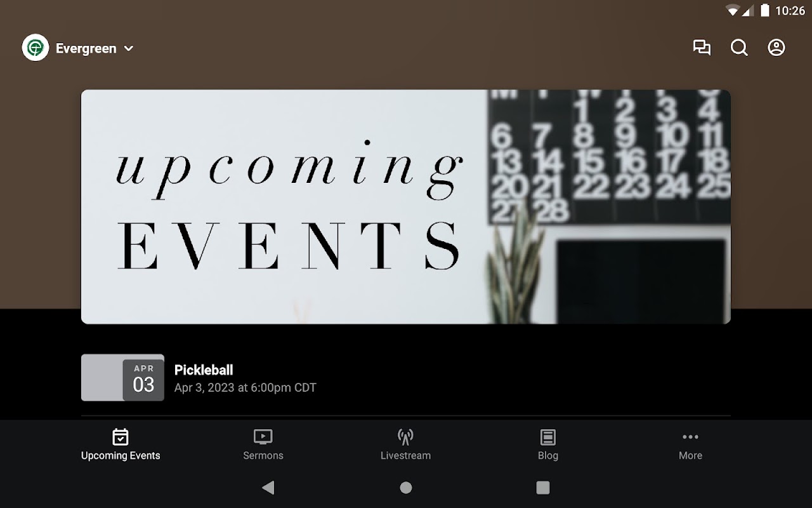Go to the Blog tab label
The height and width of the screenshot is (508, 812).
[x=548, y=455]
